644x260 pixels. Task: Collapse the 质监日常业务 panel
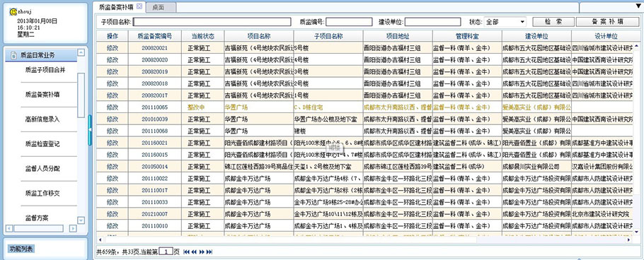[x=81, y=52]
